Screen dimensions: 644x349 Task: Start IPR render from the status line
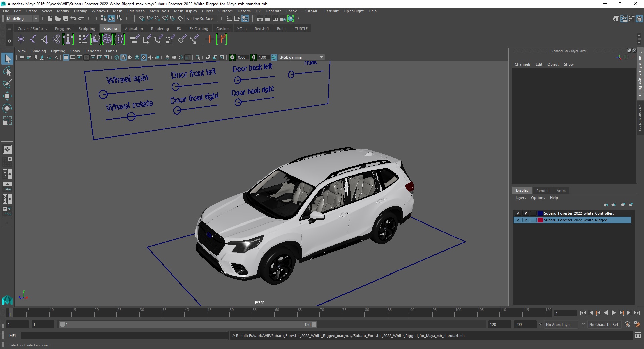point(275,19)
